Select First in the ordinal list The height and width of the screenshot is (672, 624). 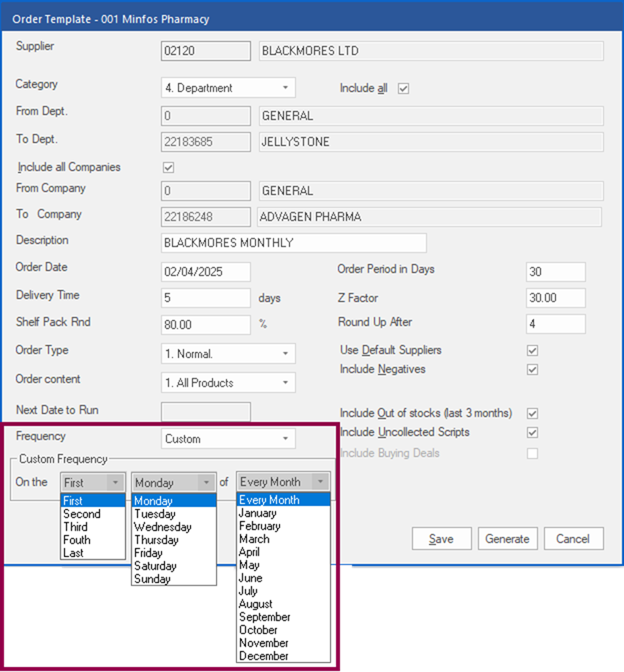[93, 501]
